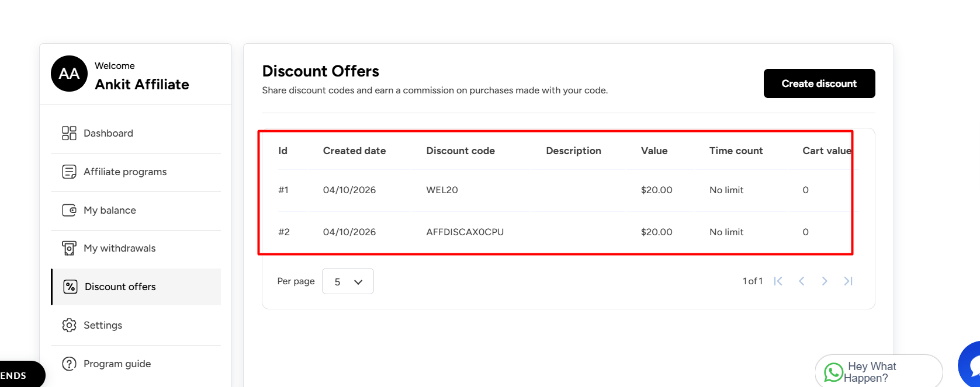
Task: Go to previous page arrow
Action: (801, 281)
